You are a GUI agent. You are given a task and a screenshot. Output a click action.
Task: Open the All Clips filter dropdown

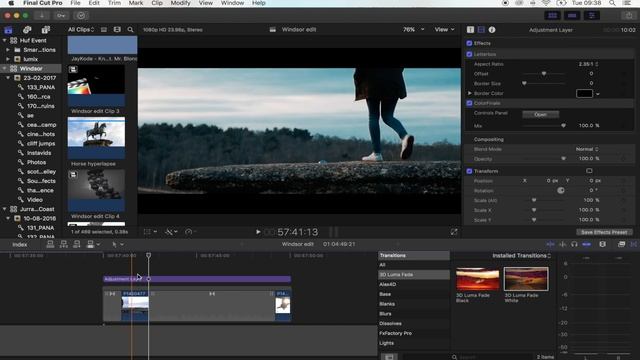point(81,30)
